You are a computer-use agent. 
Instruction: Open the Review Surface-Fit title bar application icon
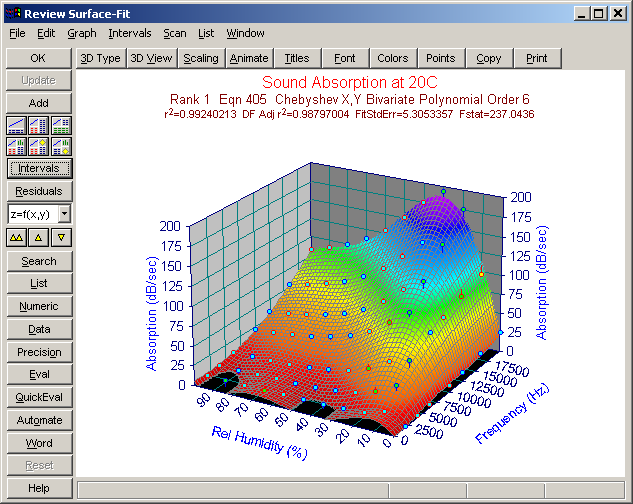[13, 14]
